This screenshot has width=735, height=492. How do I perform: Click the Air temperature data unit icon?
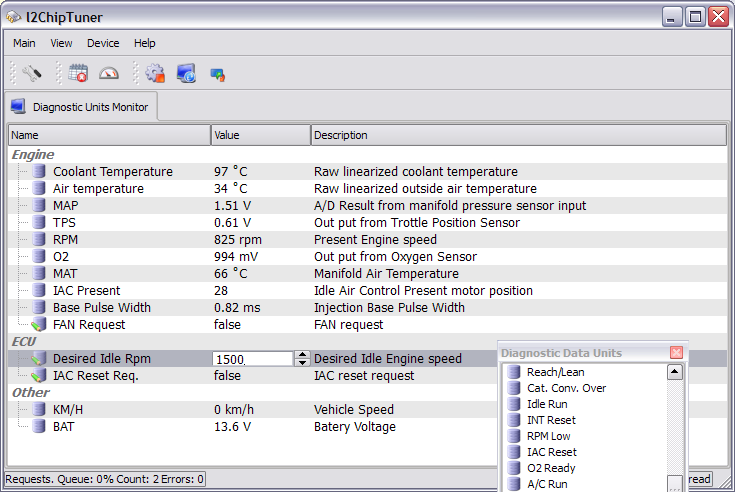[x=39, y=188]
